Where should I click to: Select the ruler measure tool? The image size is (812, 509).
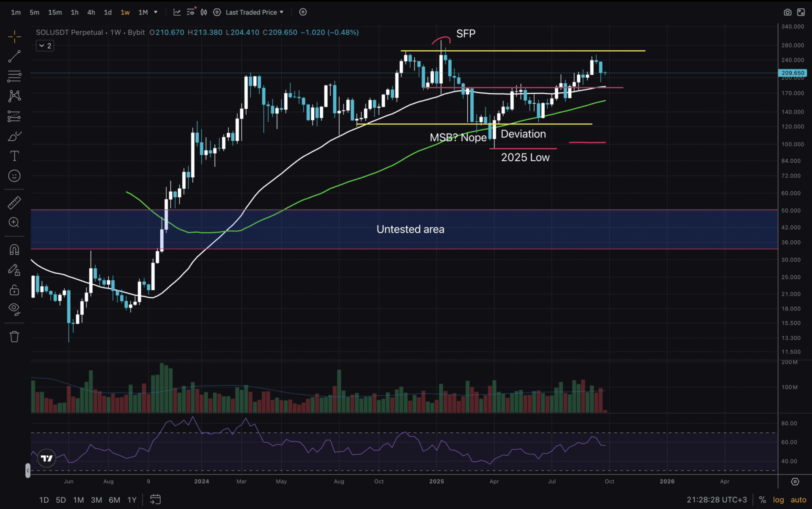click(x=14, y=203)
